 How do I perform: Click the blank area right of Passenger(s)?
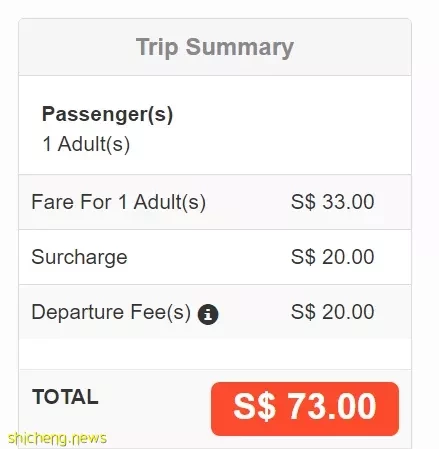(292, 125)
